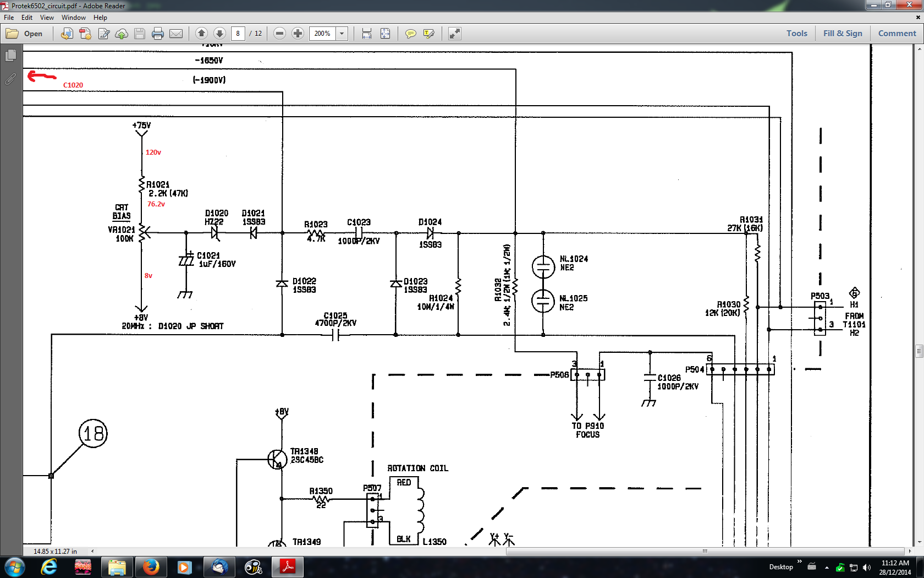Open the View menu
The height and width of the screenshot is (578, 924).
tap(47, 18)
